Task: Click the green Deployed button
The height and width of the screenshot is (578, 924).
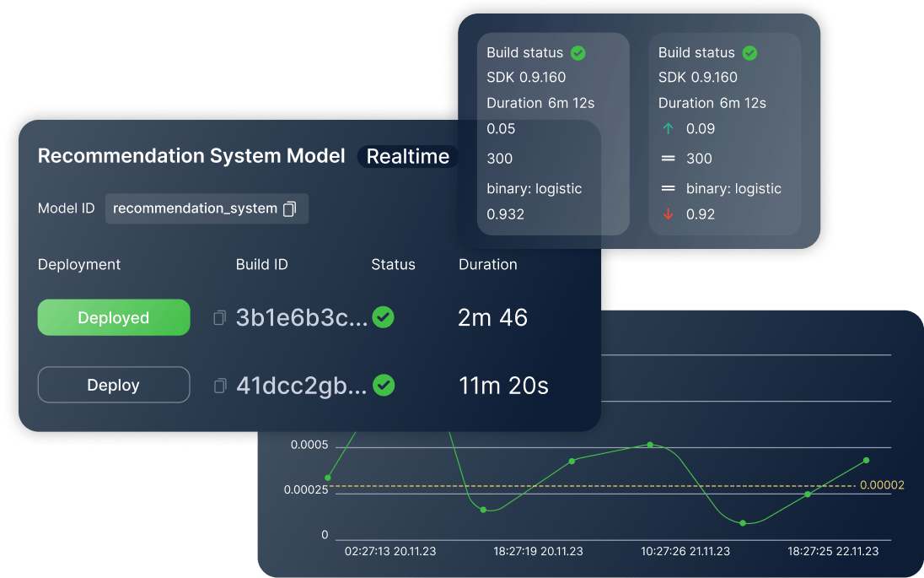Action: pyautogui.click(x=114, y=317)
